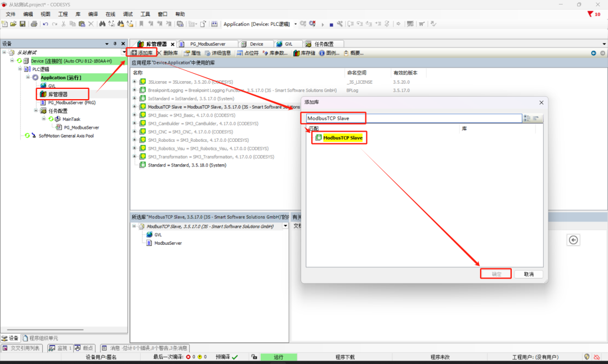Click the red notification flag icon
The image size is (608, 364).
590,14
